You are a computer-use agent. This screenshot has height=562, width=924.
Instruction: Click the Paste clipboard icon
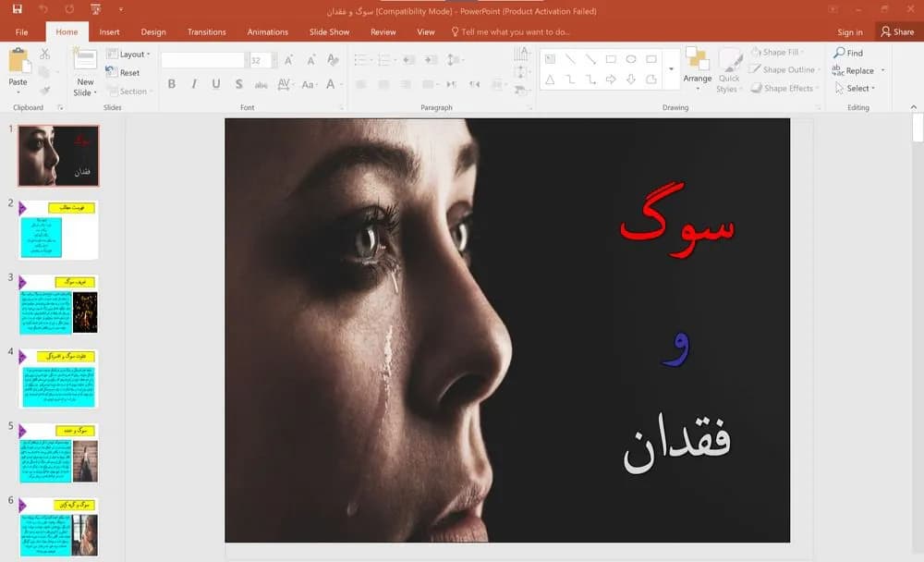18,61
